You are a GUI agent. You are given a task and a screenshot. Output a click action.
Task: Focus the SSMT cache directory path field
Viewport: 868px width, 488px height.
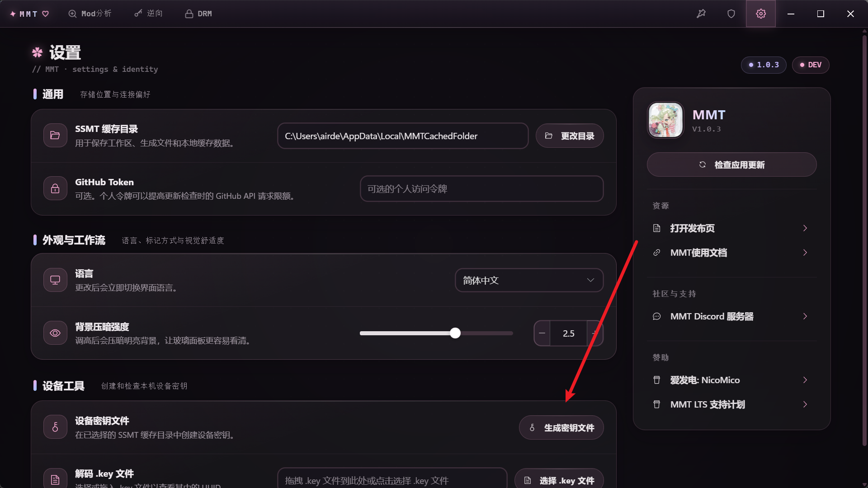pyautogui.click(x=403, y=136)
